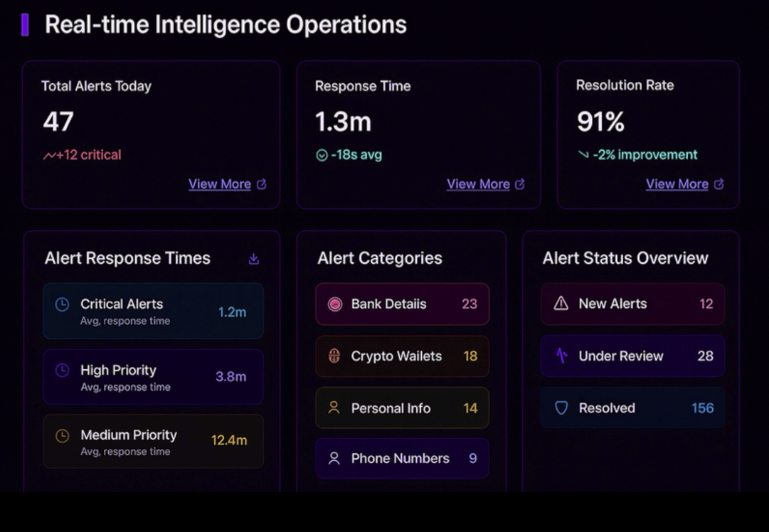Select the shield icon next to Resolved
Screen dimensions: 769x532
(x=561, y=408)
